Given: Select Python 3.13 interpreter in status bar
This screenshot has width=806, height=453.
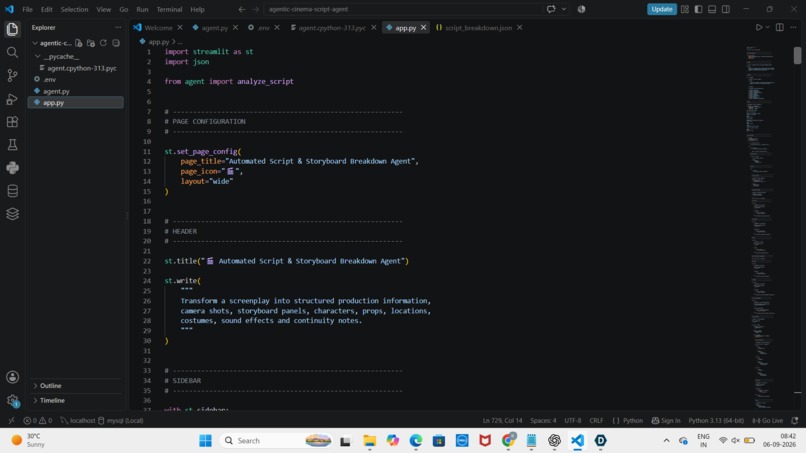Looking at the screenshot, I should tap(716, 421).
